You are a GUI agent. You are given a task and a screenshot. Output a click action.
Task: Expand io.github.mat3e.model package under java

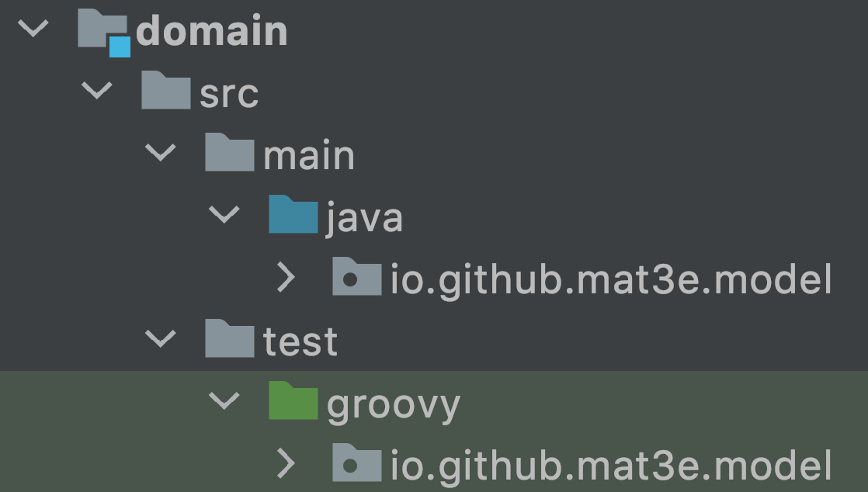(x=286, y=279)
